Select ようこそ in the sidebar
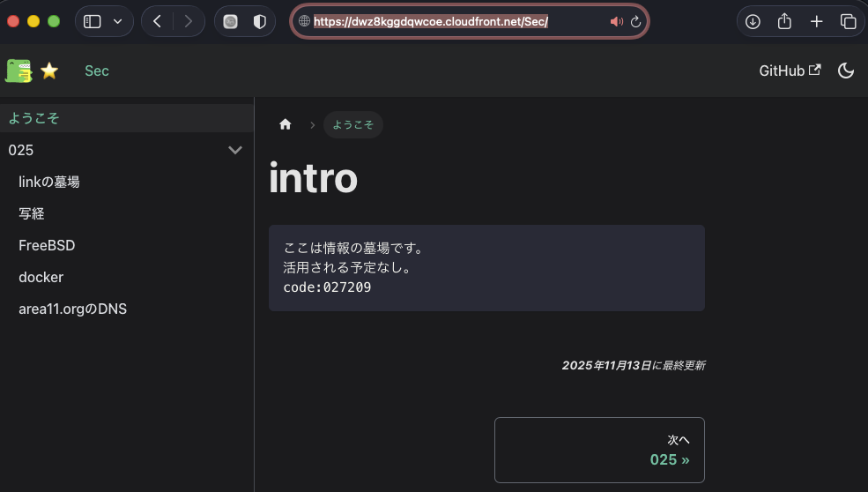The height and width of the screenshot is (492, 868). tap(127, 118)
